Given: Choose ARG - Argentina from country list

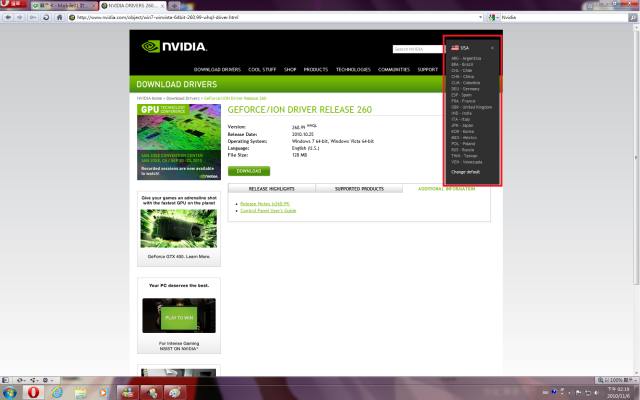Looking at the screenshot, I should 466,58.
